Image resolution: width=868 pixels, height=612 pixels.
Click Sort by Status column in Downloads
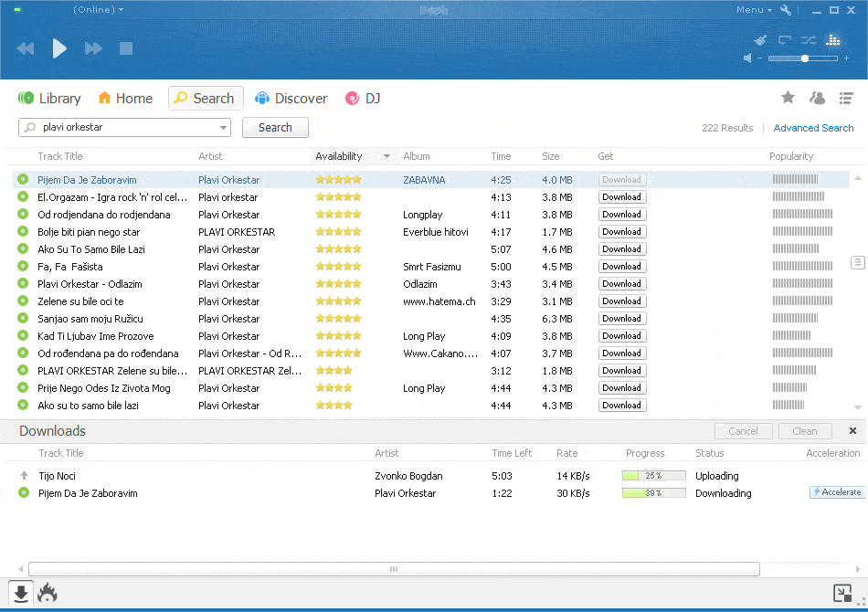709,453
